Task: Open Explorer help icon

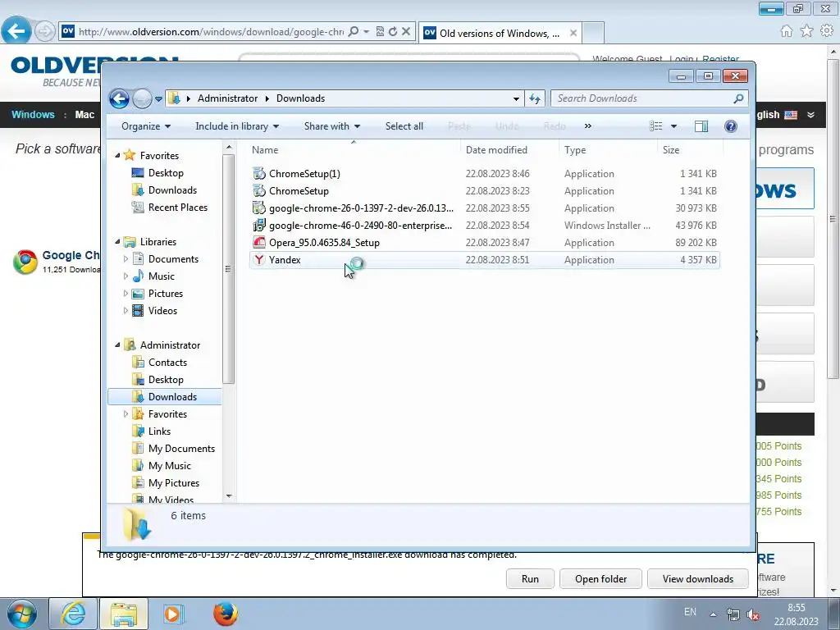Action: pyautogui.click(x=731, y=126)
